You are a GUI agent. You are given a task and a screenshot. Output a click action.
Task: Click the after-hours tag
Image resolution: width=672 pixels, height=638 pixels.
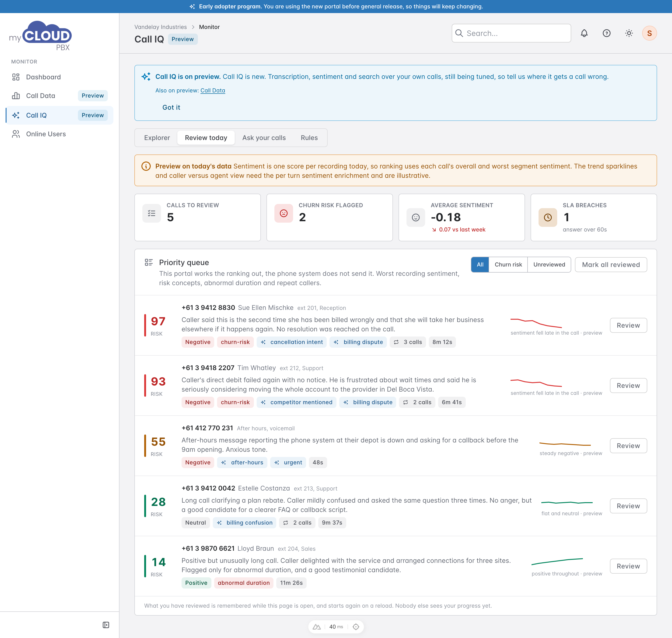242,463
